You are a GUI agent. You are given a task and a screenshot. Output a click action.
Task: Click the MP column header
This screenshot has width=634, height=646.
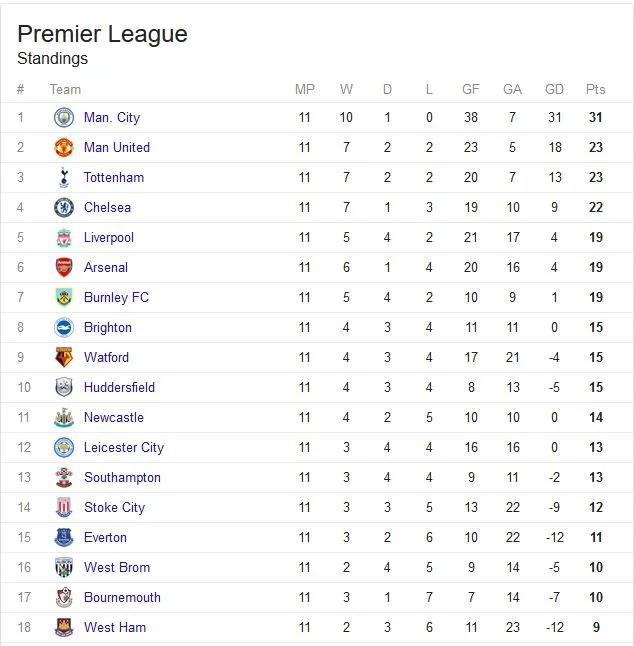[x=305, y=89]
